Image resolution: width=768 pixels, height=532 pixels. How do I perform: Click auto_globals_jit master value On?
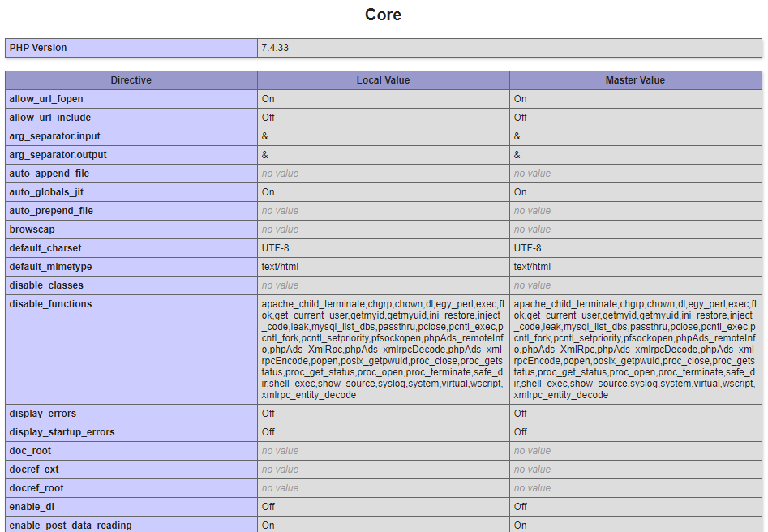tap(520, 192)
